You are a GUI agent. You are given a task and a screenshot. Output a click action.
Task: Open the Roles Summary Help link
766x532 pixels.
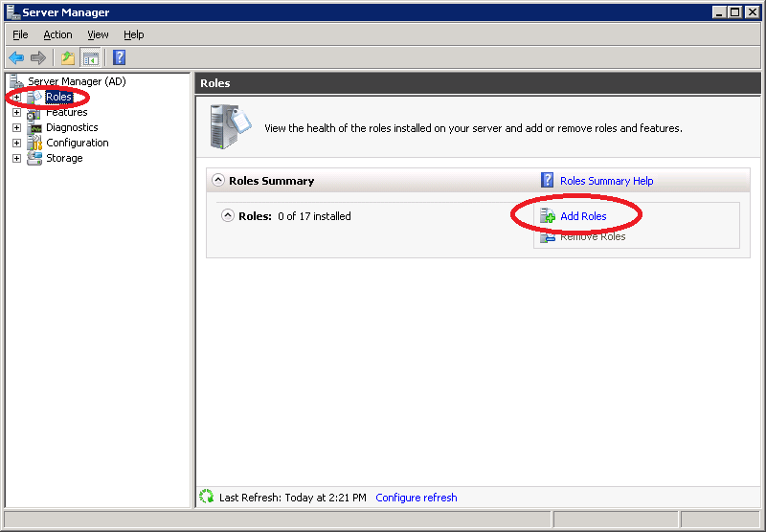pos(607,181)
